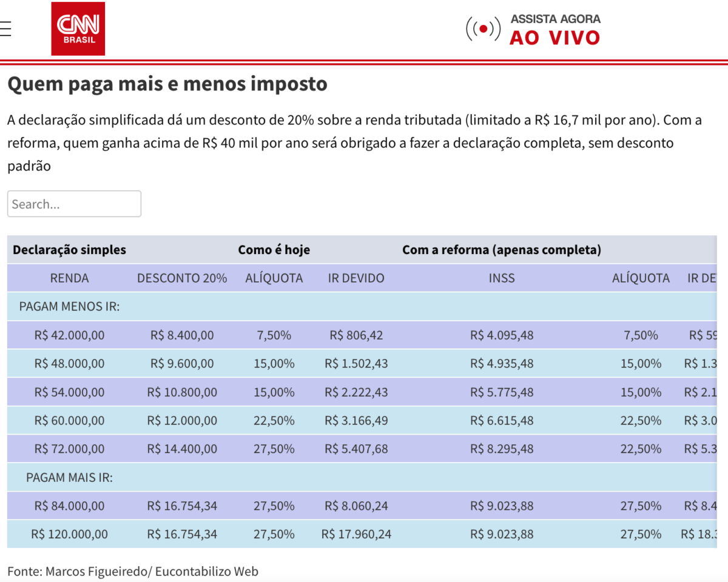Select the INSS cell R$ 5.775,48
This screenshot has width=728, height=582.
(502, 392)
